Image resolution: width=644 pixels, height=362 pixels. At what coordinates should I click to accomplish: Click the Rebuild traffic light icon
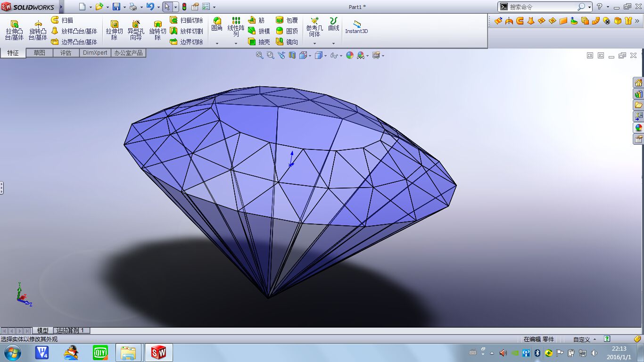click(184, 7)
